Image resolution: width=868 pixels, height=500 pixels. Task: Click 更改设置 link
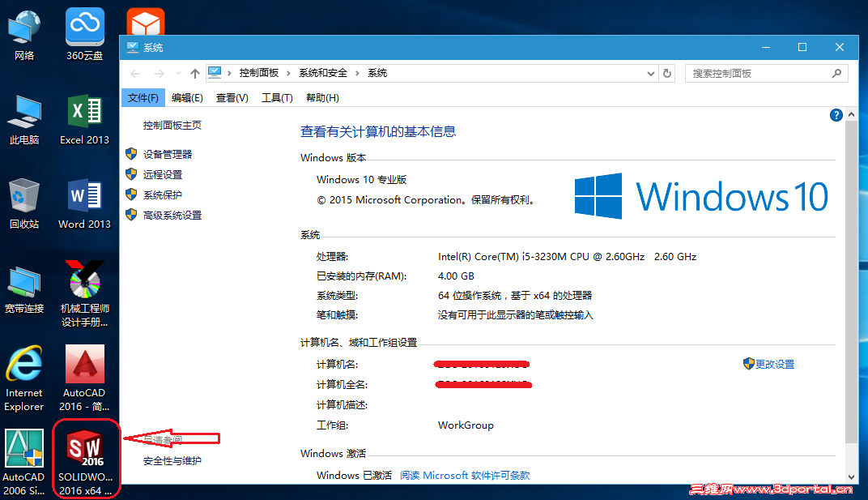click(774, 364)
